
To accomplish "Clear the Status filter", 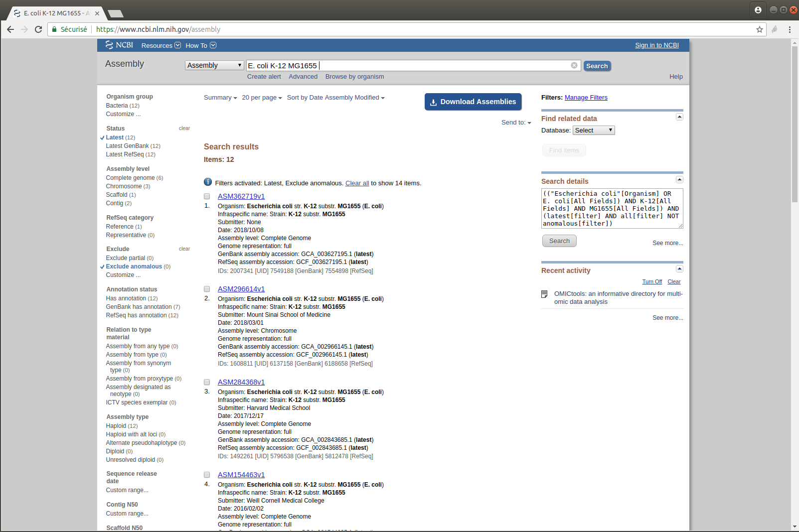I will click(x=184, y=129).
